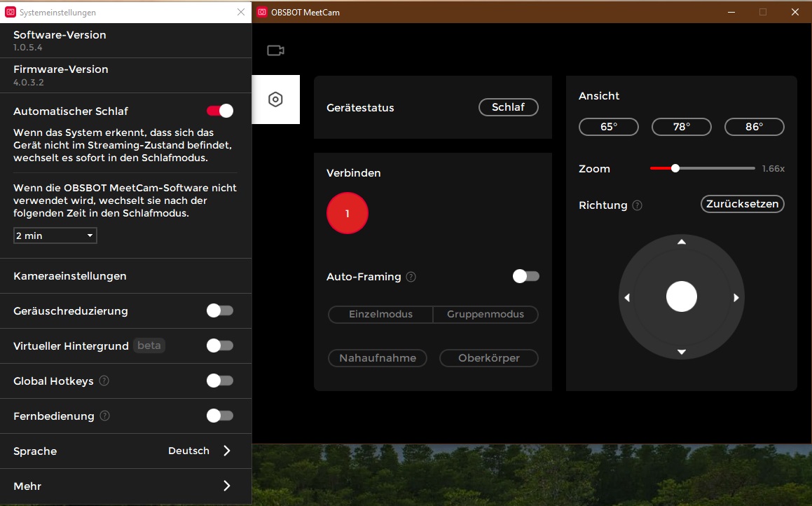Click the OBSBOT MeetCam title logo

click(262, 12)
